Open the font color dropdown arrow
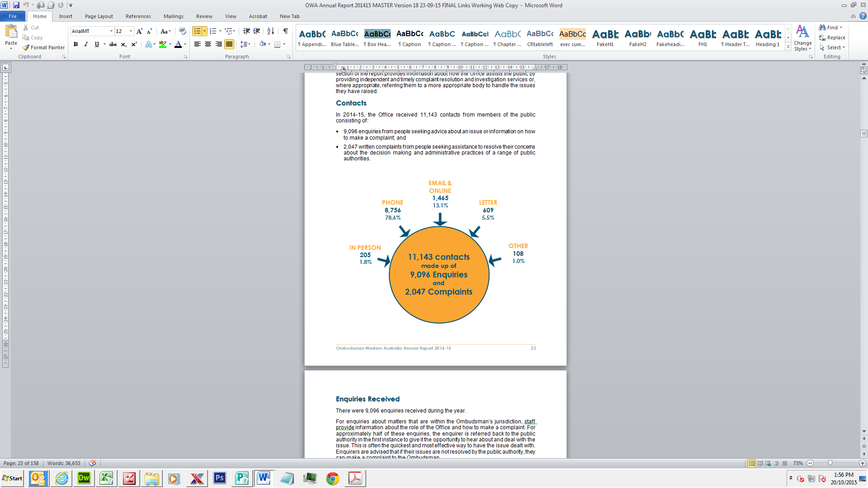Viewport: 868px width, 488px height. (x=185, y=44)
